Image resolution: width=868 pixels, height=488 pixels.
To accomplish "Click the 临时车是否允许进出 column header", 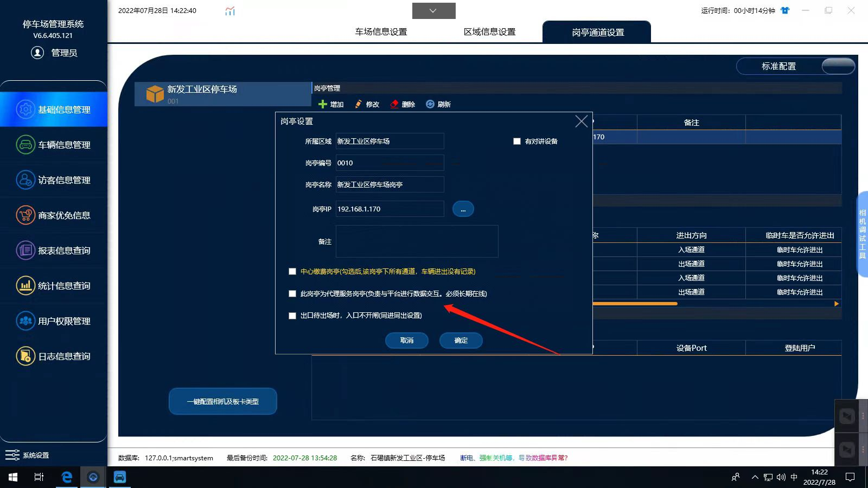I will [x=800, y=235].
